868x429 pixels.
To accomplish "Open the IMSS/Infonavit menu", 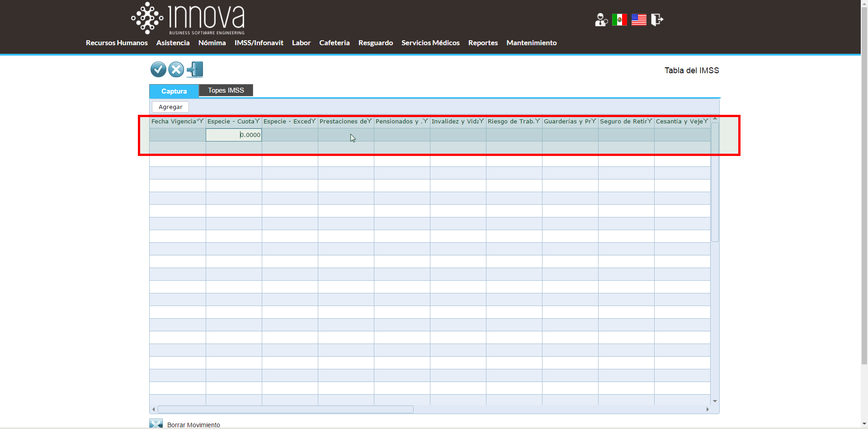I will [259, 43].
